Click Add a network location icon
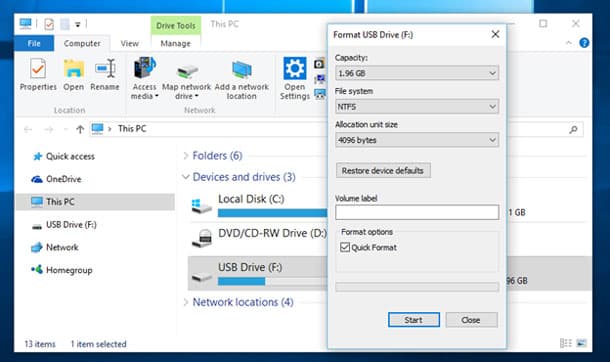The width and height of the screenshot is (610, 362). (x=242, y=70)
